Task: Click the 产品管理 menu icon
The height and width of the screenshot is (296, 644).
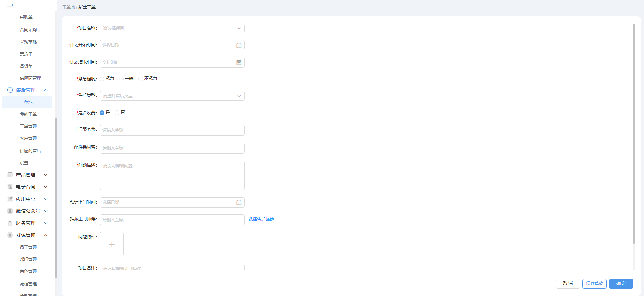Action: click(x=10, y=175)
